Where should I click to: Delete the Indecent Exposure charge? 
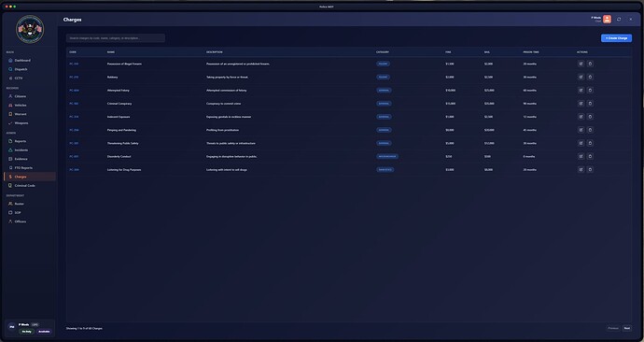pyautogui.click(x=590, y=117)
